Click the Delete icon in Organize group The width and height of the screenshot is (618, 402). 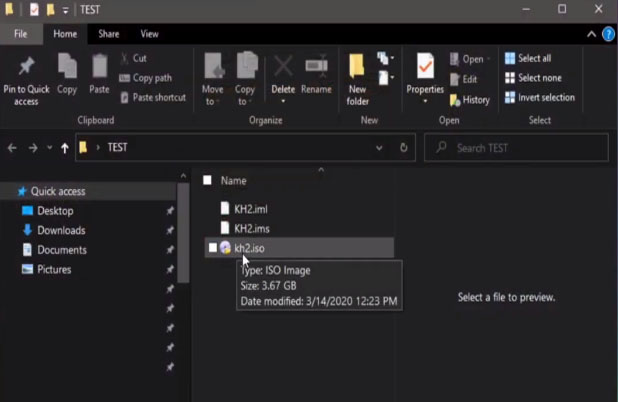[x=283, y=68]
